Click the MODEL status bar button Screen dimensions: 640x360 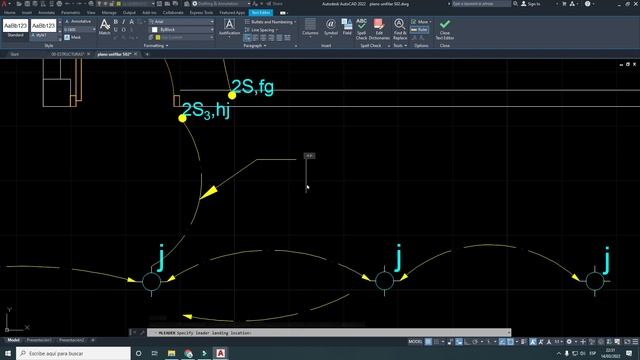click(415, 342)
